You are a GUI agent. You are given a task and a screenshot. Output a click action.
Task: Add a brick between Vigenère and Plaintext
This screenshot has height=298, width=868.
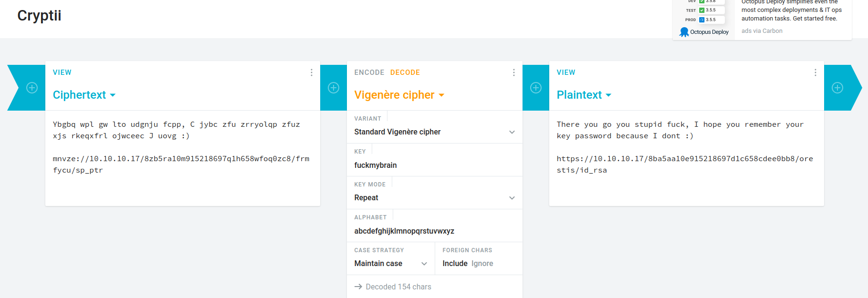(x=536, y=88)
